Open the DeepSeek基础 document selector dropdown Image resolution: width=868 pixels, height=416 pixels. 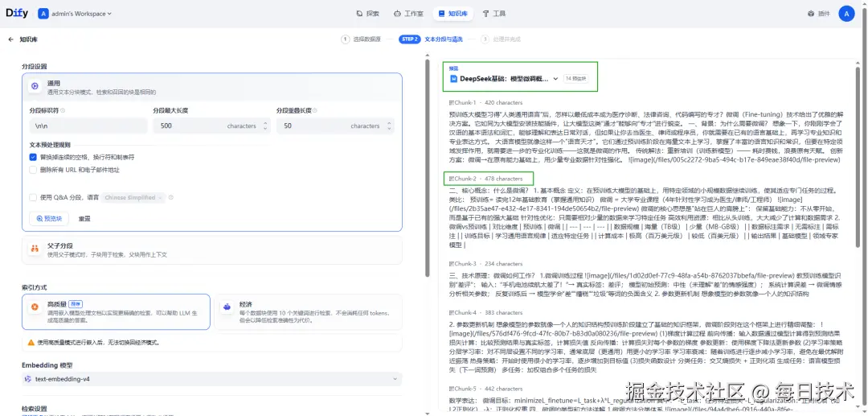[x=504, y=79]
